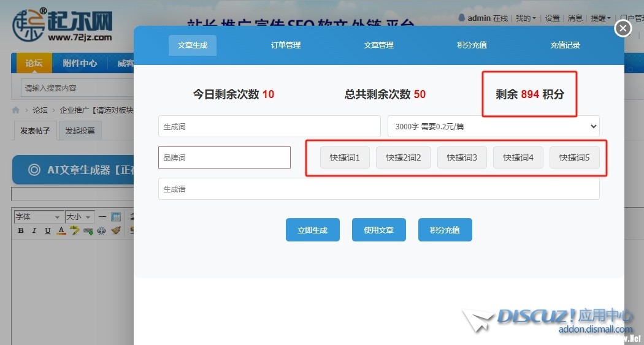This screenshot has width=644, height=345.
Task: Click the remove link icon
Action: [x=102, y=231]
